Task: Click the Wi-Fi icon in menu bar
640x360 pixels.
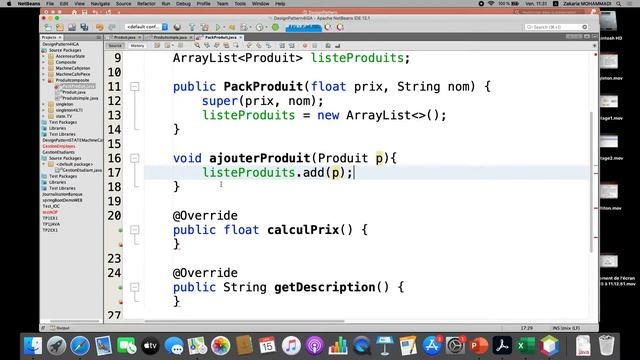Action: (x=491, y=4)
